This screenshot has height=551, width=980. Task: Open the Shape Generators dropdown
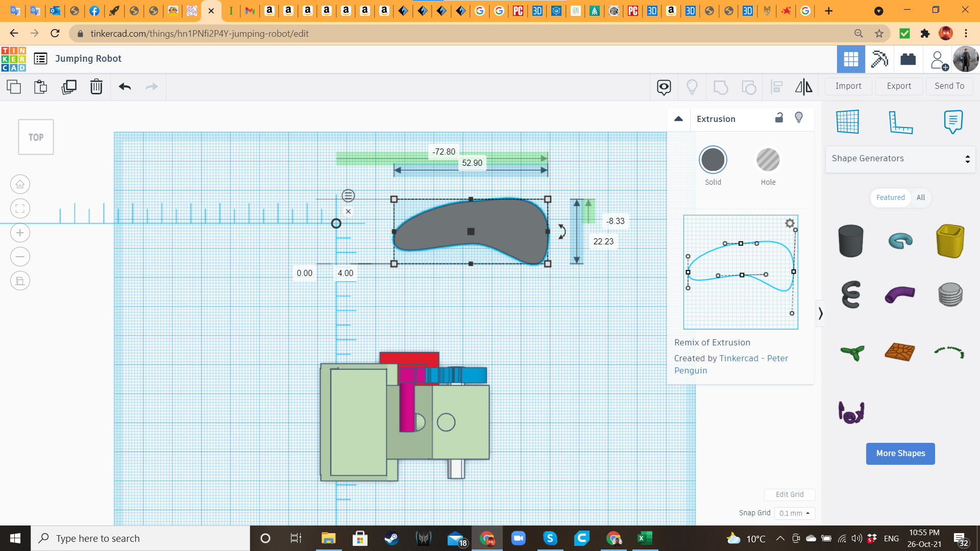coord(900,159)
